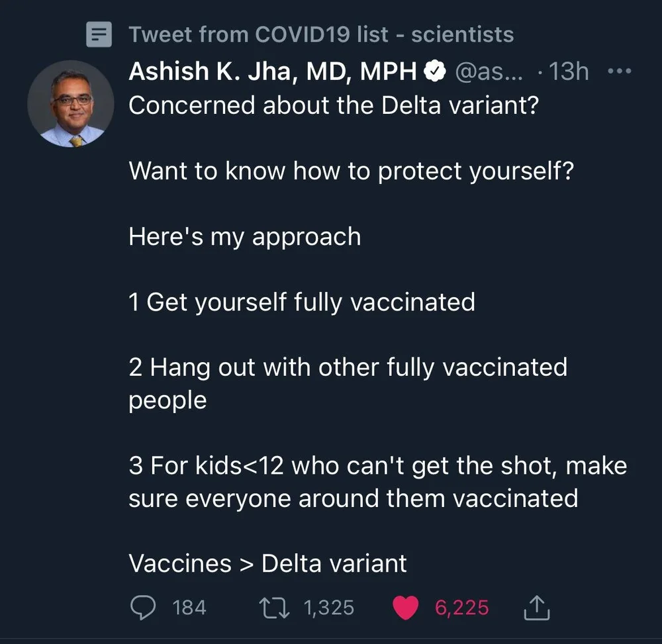Click the reply speech bubble icon
The width and height of the screenshot is (662, 644).
[143, 608]
